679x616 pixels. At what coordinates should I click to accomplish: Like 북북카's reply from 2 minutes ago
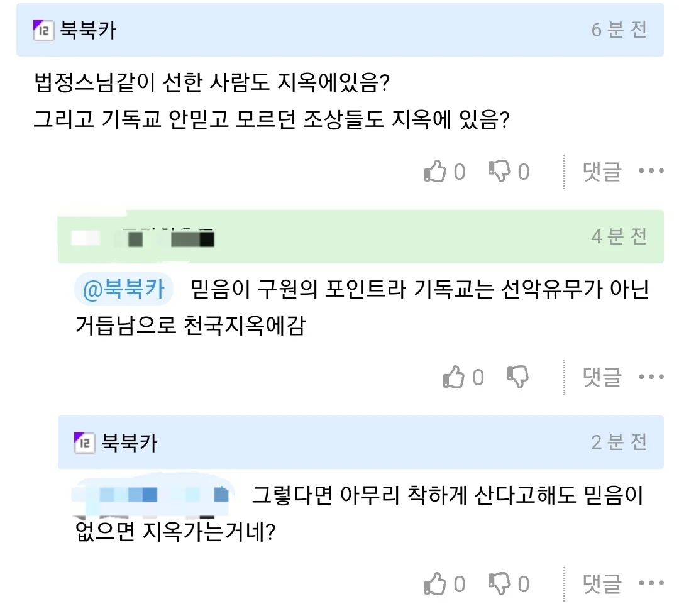(x=435, y=583)
